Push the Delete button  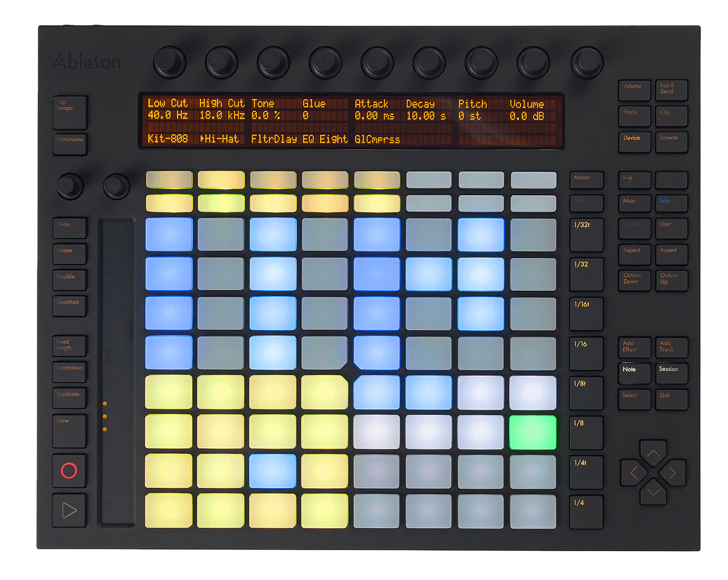[69, 254]
